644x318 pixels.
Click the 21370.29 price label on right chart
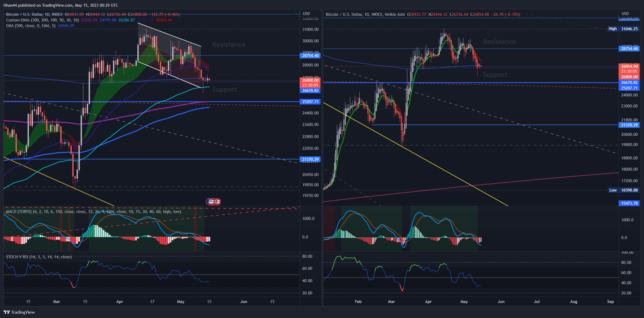point(629,125)
